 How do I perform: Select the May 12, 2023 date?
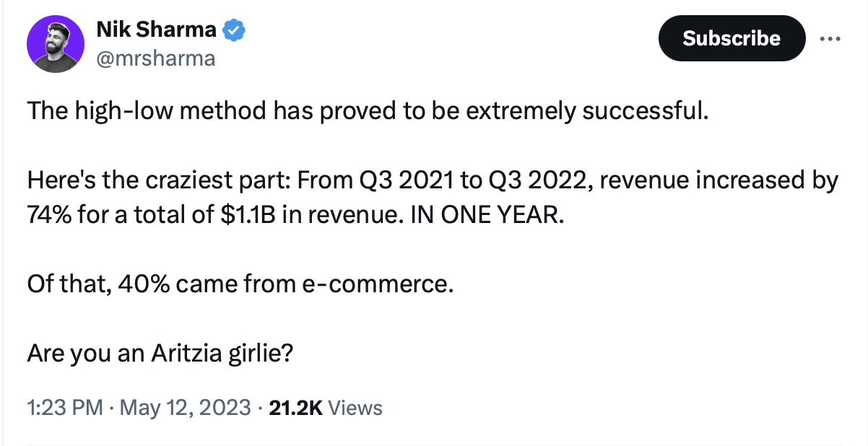(186, 408)
